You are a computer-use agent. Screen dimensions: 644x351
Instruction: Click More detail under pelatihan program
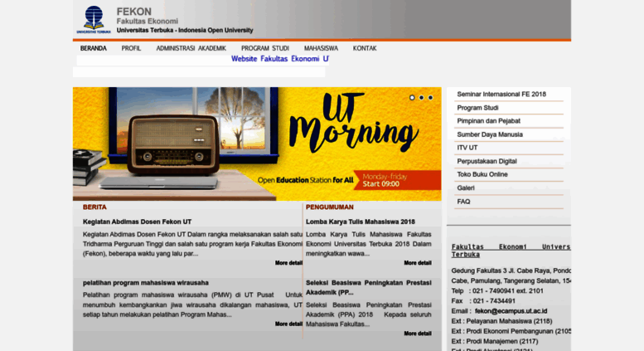click(x=288, y=324)
